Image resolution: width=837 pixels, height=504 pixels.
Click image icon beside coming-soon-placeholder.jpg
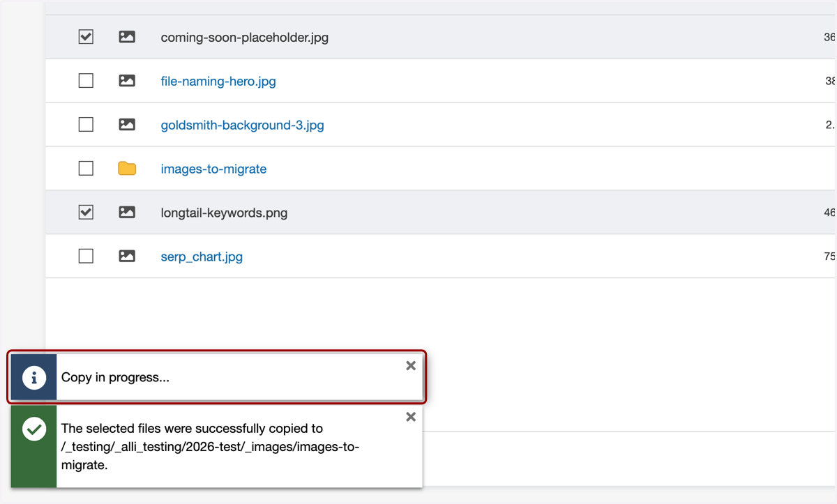(x=127, y=37)
